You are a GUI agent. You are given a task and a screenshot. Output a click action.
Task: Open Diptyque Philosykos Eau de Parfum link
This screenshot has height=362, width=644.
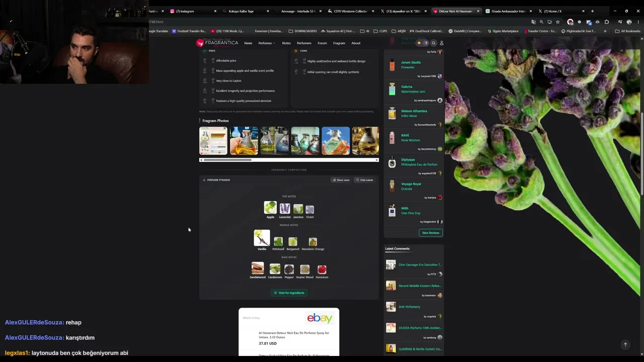[x=419, y=162]
